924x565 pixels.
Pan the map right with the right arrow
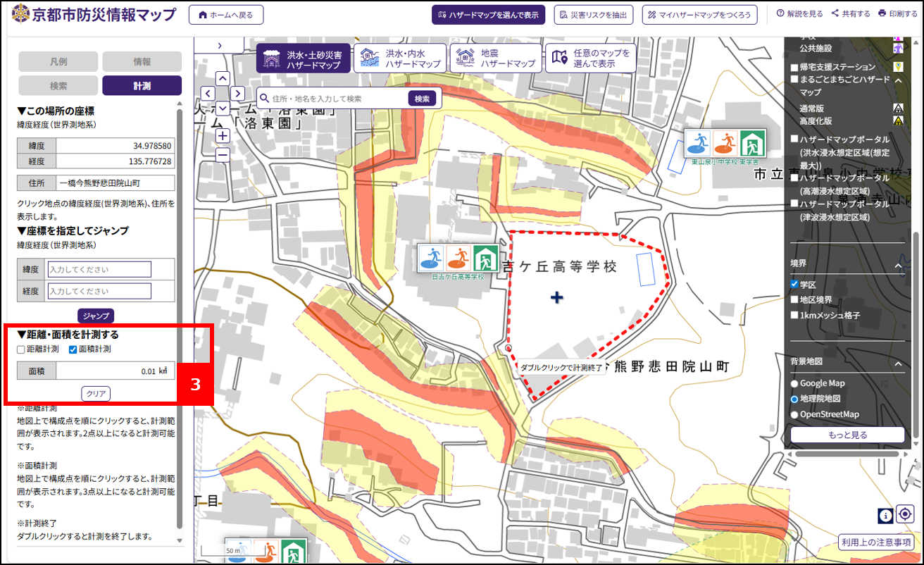238,93
